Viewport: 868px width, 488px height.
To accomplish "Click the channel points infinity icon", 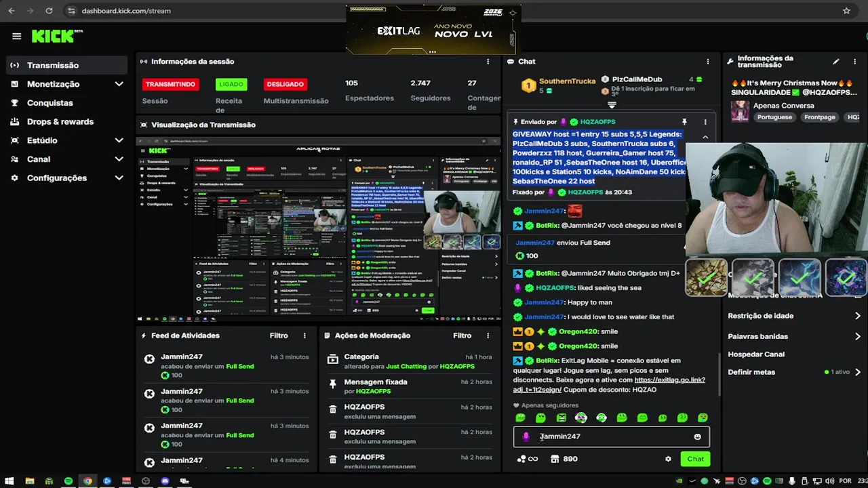I will [x=528, y=459].
